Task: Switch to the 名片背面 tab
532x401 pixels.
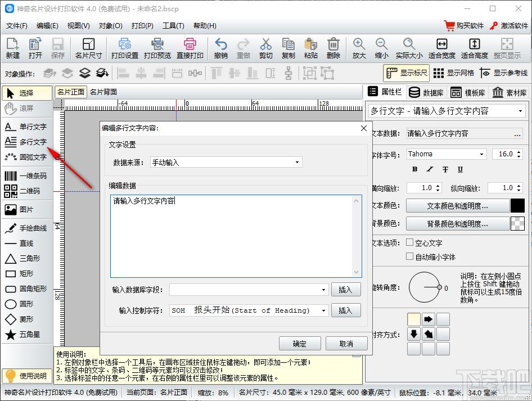Action: click(103, 92)
